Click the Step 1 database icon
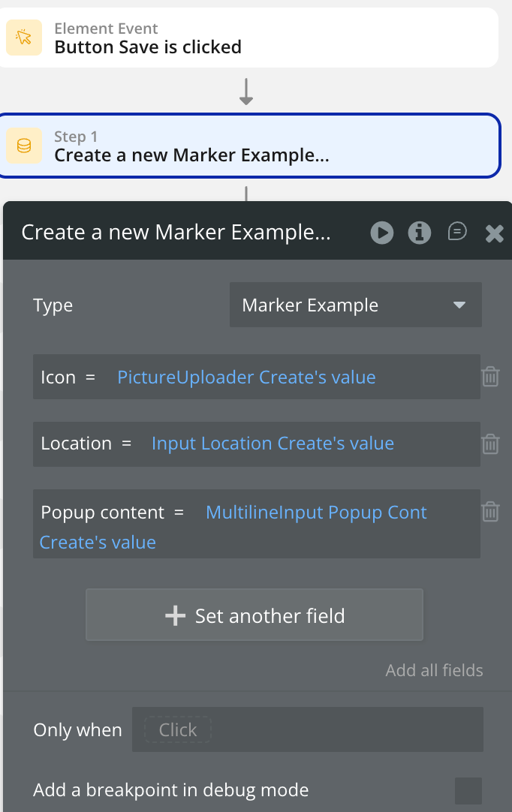The height and width of the screenshot is (812, 512). [24, 146]
